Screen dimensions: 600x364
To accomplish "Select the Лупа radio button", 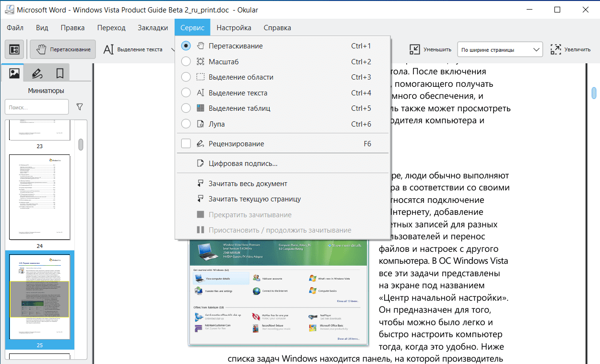I will [x=186, y=124].
